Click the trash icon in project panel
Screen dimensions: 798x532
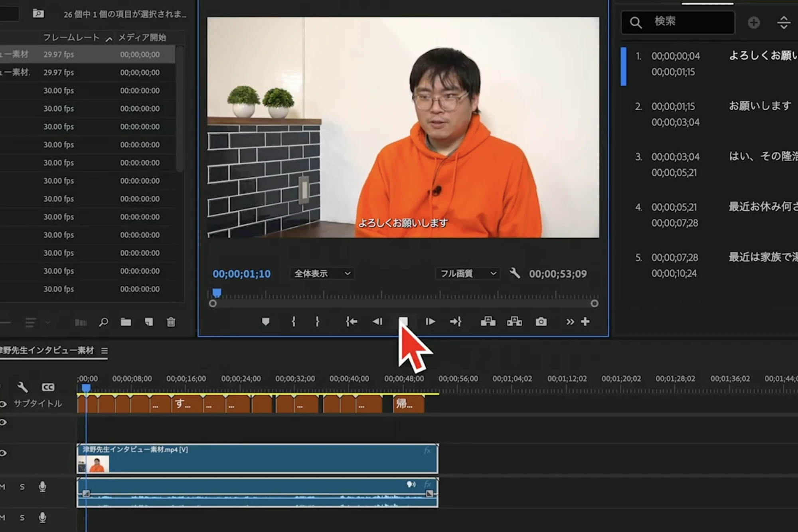[x=171, y=322]
